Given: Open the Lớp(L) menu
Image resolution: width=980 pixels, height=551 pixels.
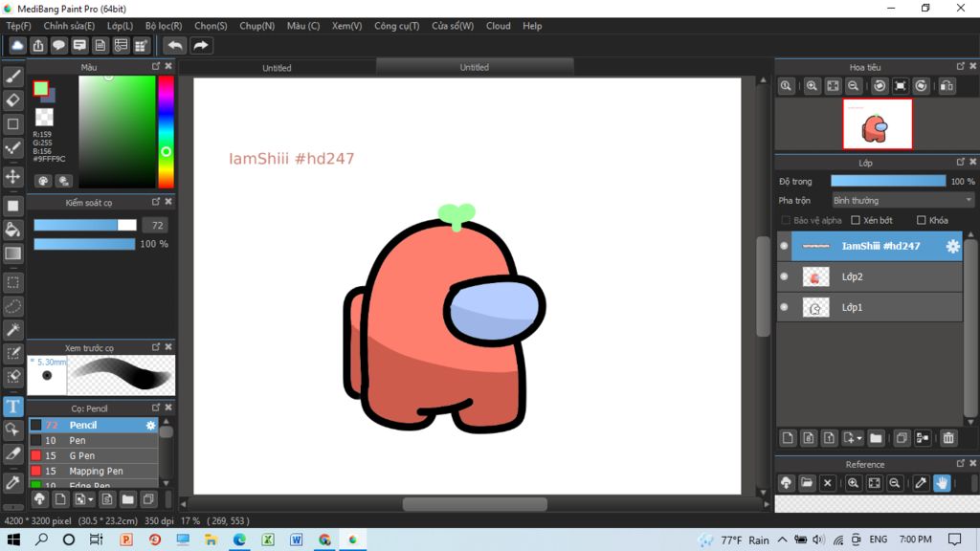Looking at the screenshot, I should pyautogui.click(x=120, y=26).
